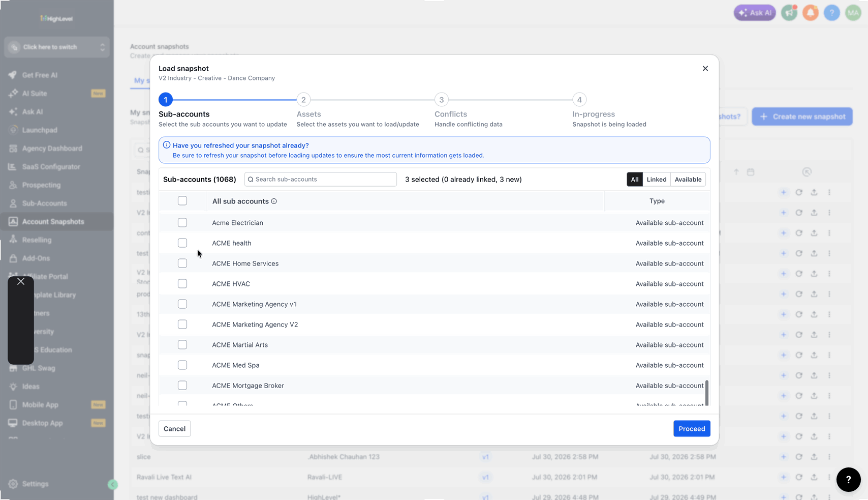
Task: Tick the ACME health checkbox
Action: click(x=182, y=243)
